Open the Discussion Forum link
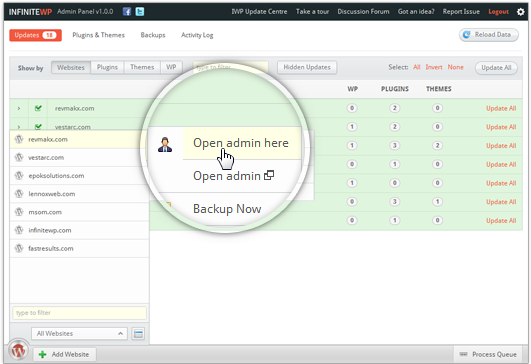Image resolution: width=531 pixels, height=364 pixels. coord(363,12)
